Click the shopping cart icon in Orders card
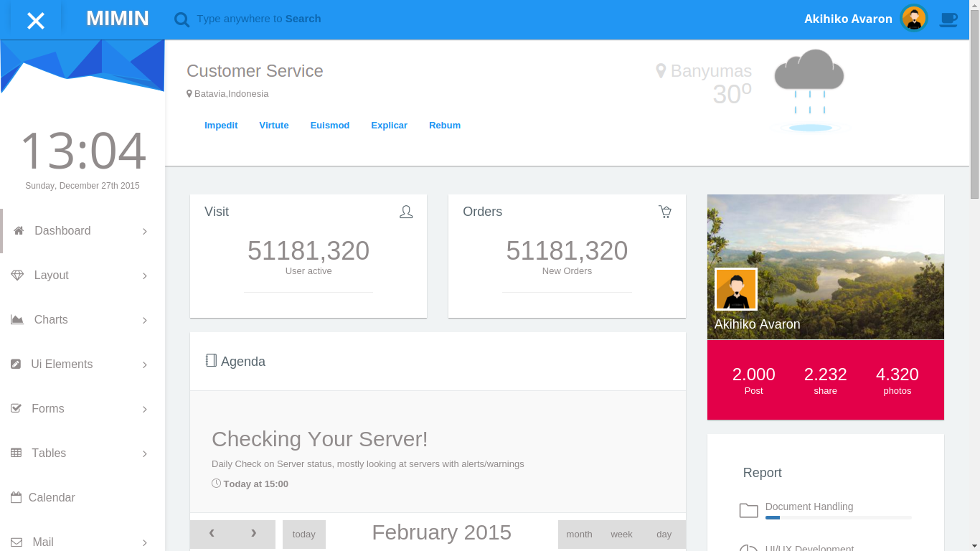 [665, 212]
